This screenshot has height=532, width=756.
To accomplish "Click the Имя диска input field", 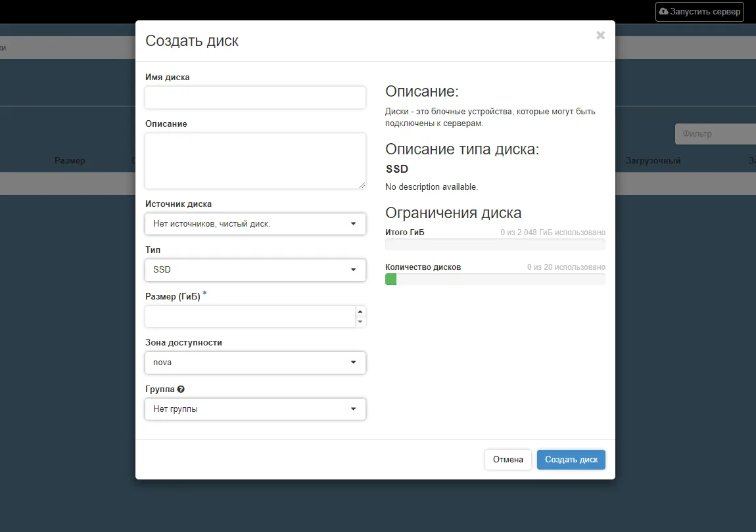I will (255, 97).
